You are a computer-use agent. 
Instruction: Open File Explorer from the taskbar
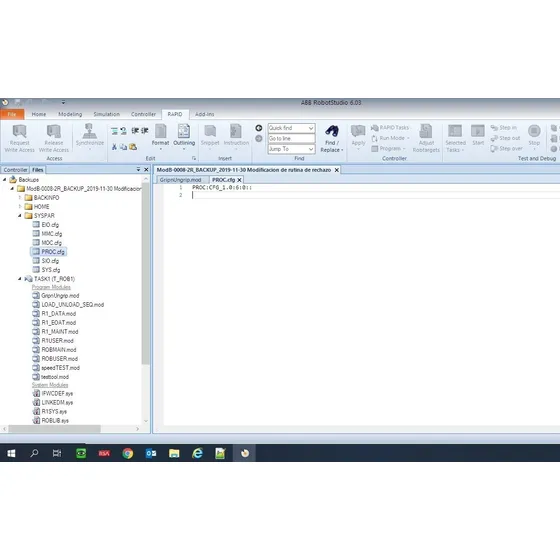174,453
